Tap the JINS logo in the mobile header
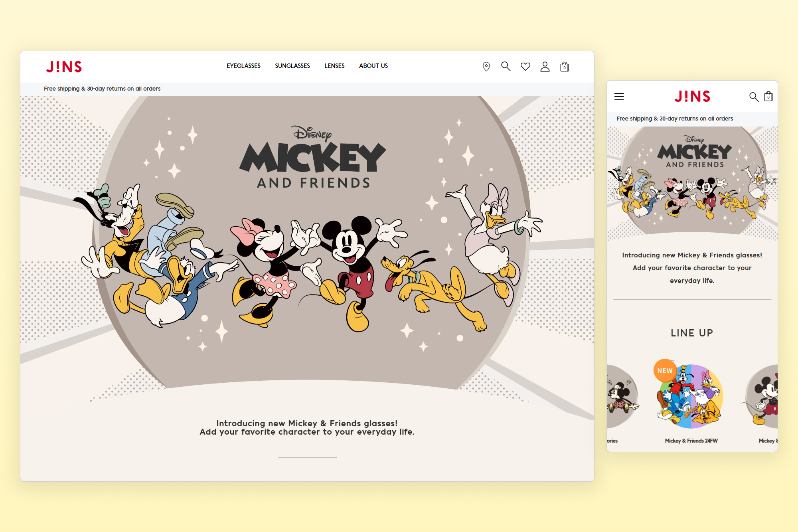Viewport: 798px width, 532px height. (x=692, y=97)
